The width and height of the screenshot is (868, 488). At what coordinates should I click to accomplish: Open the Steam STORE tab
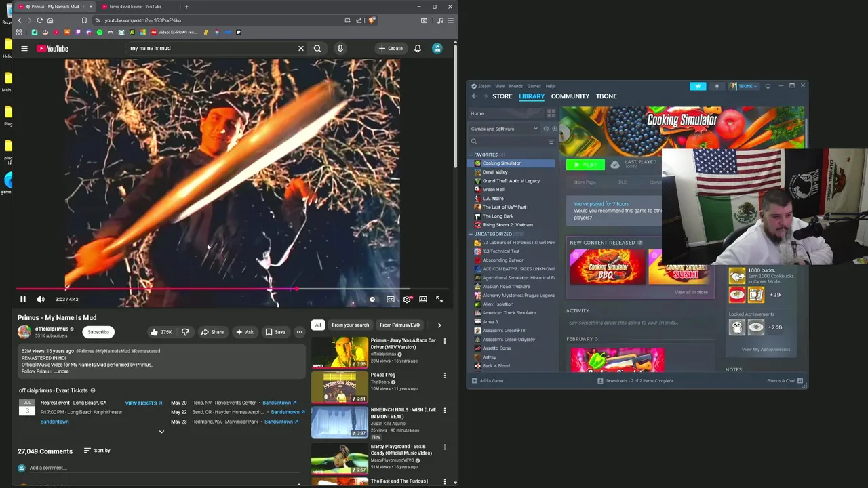tap(502, 96)
